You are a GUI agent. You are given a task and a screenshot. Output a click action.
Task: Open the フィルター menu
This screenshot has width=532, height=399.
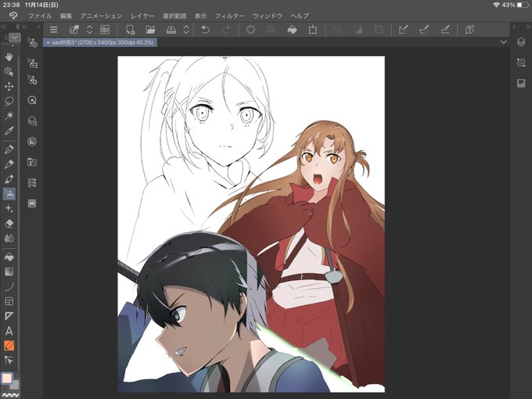click(229, 16)
